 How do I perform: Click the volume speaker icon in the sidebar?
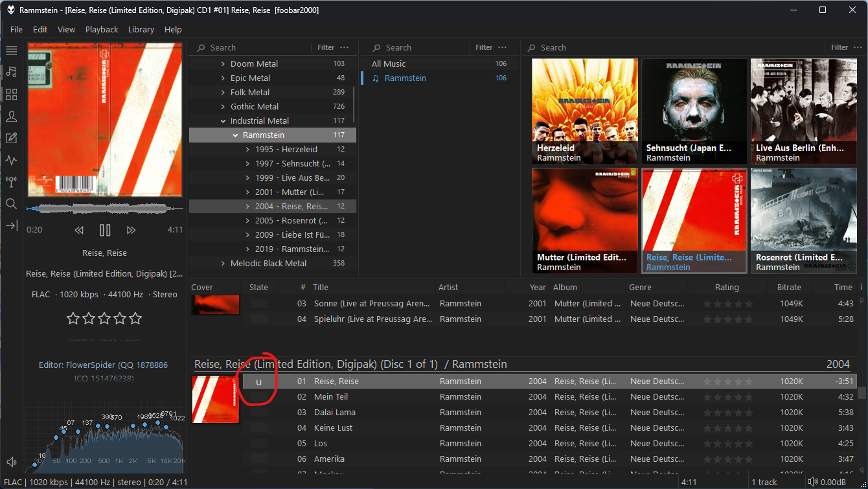(11, 462)
